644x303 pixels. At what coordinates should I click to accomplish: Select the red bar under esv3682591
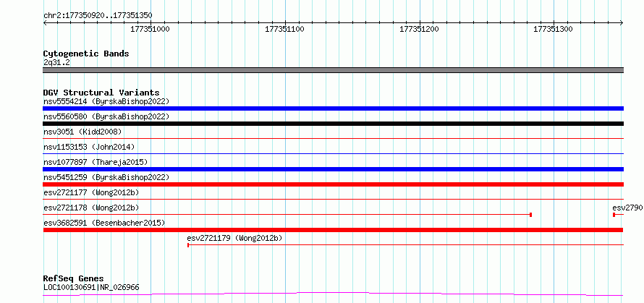click(333, 230)
